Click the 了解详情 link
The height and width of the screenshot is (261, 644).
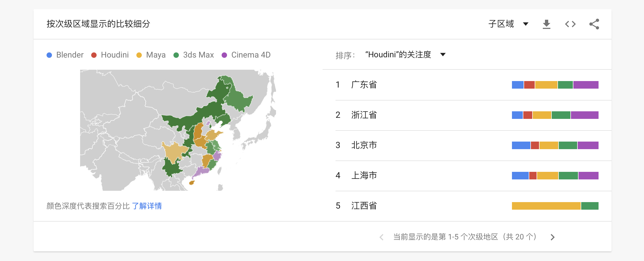[x=147, y=206]
